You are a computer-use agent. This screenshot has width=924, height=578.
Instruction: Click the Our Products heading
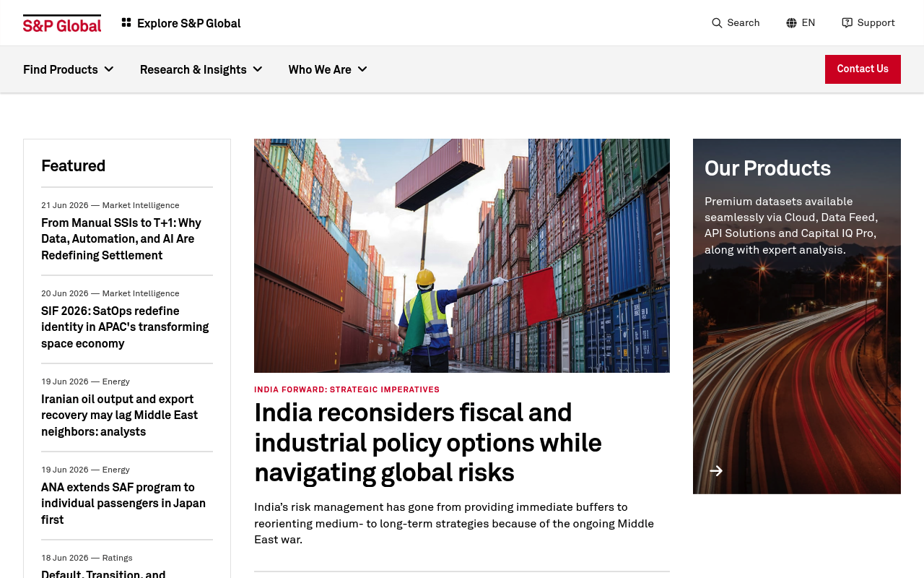pos(767,168)
